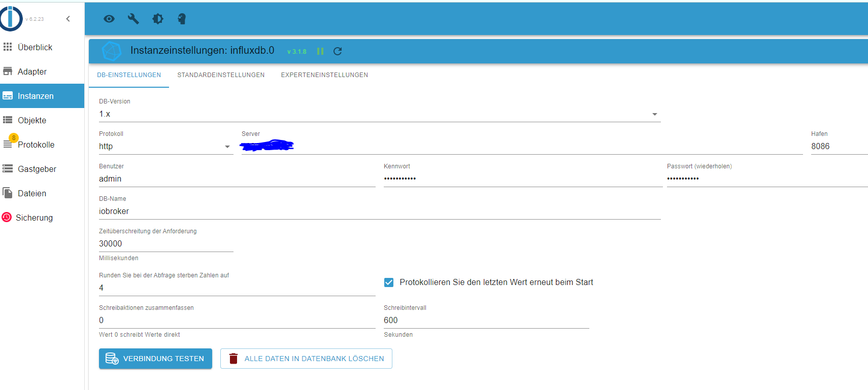Pause the influxdb.0 instance
Viewport: 868px width, 390px height.
[x=320, y=51]
